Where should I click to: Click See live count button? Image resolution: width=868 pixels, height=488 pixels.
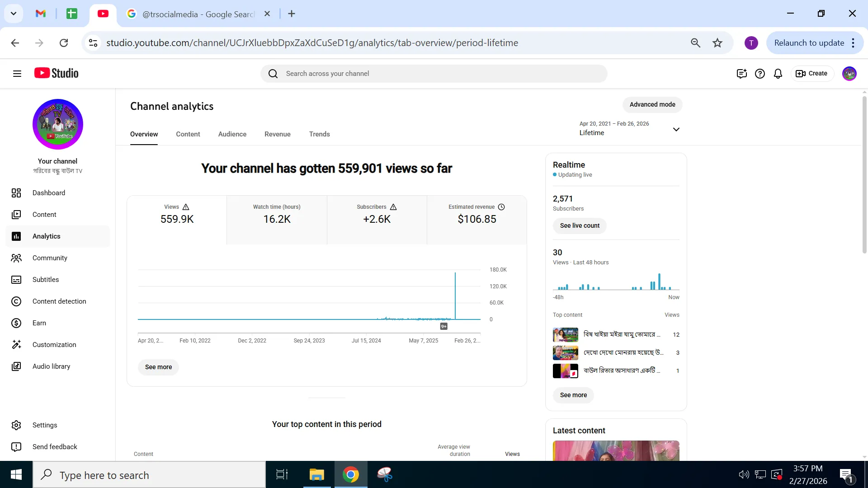pyautogui.click(x=580, y=225)
